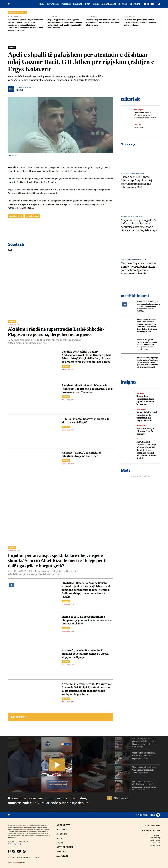Click the Ergys Kolaveri article photo
The image size is (168, 868).
coord(60,125)
